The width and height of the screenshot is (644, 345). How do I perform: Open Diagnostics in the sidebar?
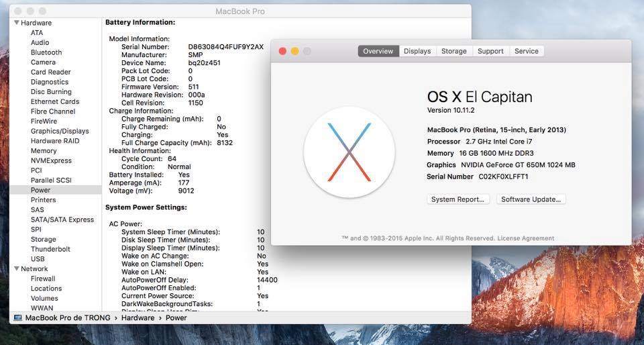[49, 82]
